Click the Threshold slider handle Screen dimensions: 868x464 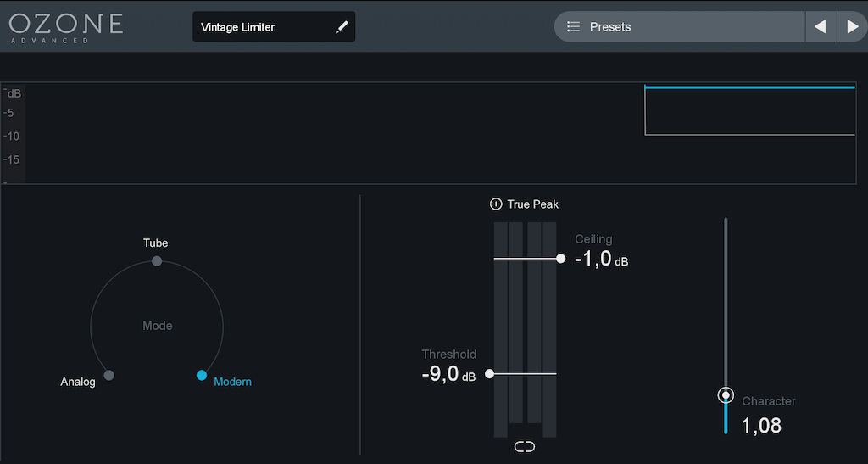click(489, 373)
